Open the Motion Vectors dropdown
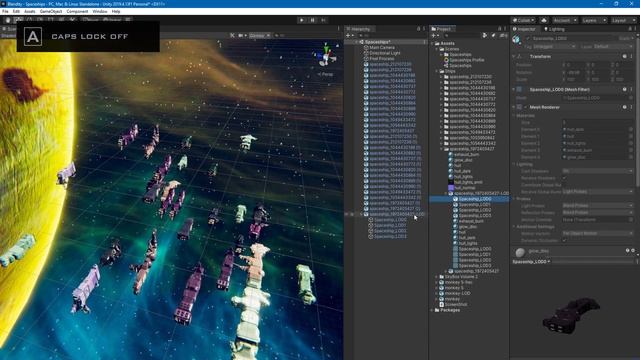 pos(598,233)
